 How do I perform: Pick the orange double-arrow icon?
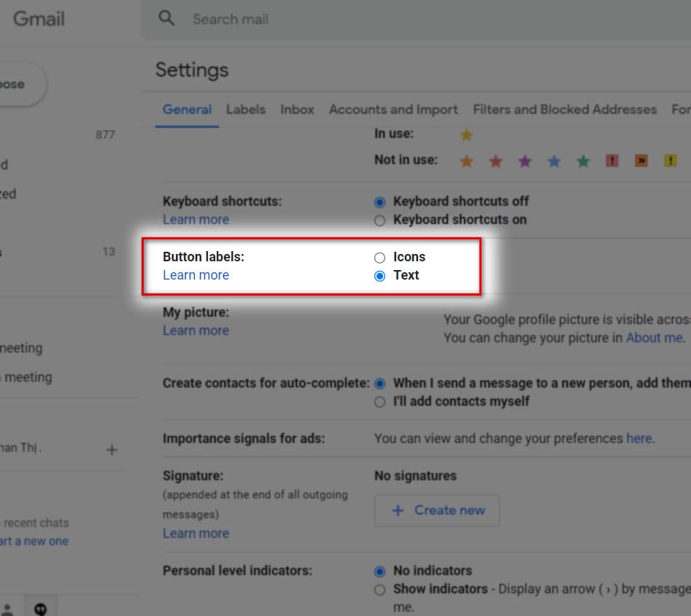click(641, 161)
